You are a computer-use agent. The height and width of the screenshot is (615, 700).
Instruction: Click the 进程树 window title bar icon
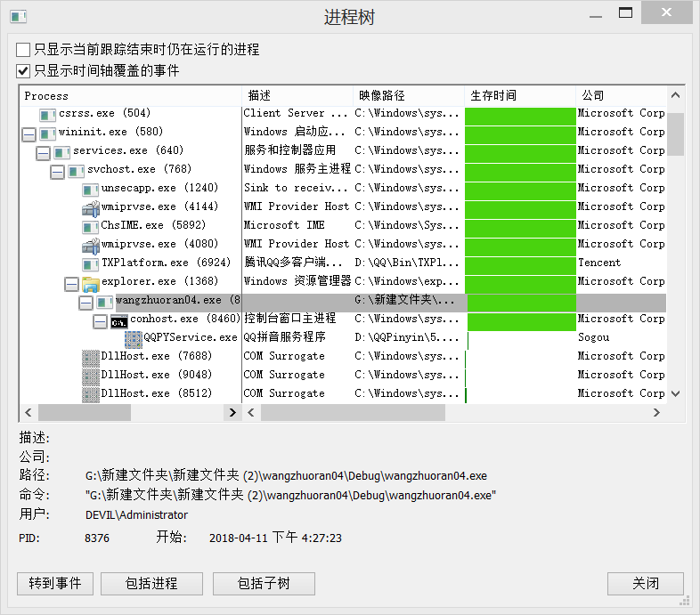click(x=19, y=17)
